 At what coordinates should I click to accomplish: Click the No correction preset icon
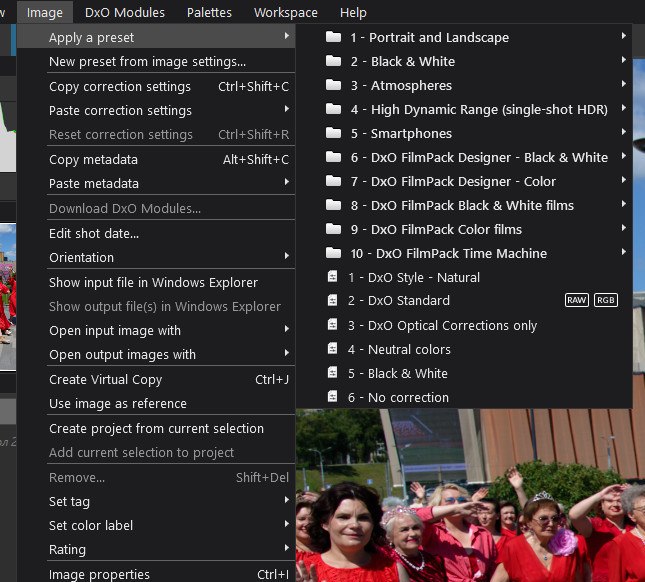point(332,397)
